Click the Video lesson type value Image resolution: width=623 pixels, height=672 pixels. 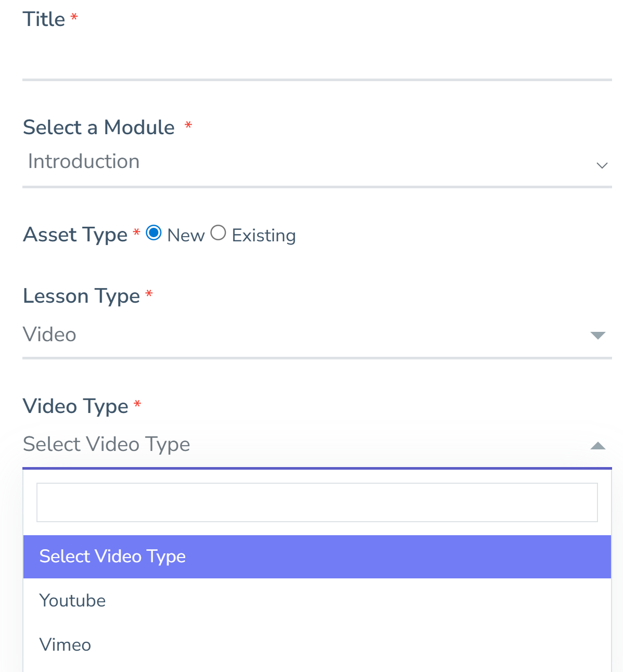49,335
